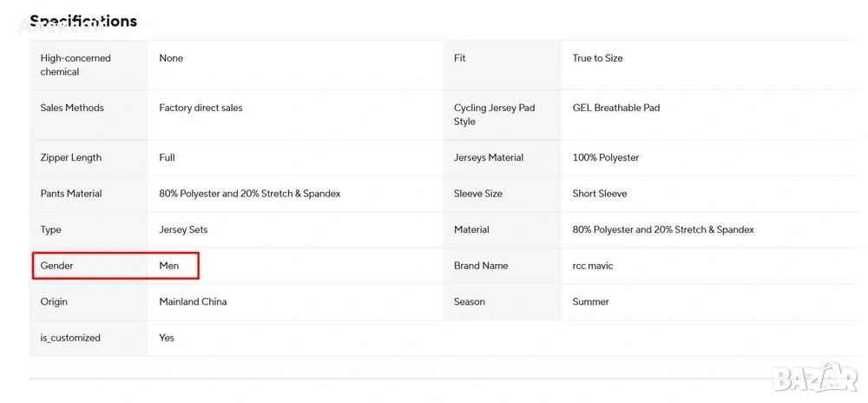Click the Men gender value

coord(169,266)
